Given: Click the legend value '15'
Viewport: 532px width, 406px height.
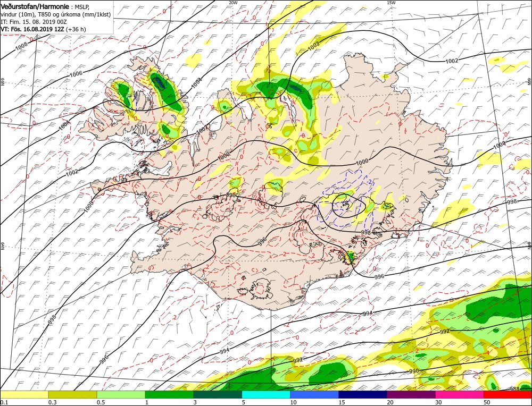Looking at the screenshot, I should [x=342, y=402].
